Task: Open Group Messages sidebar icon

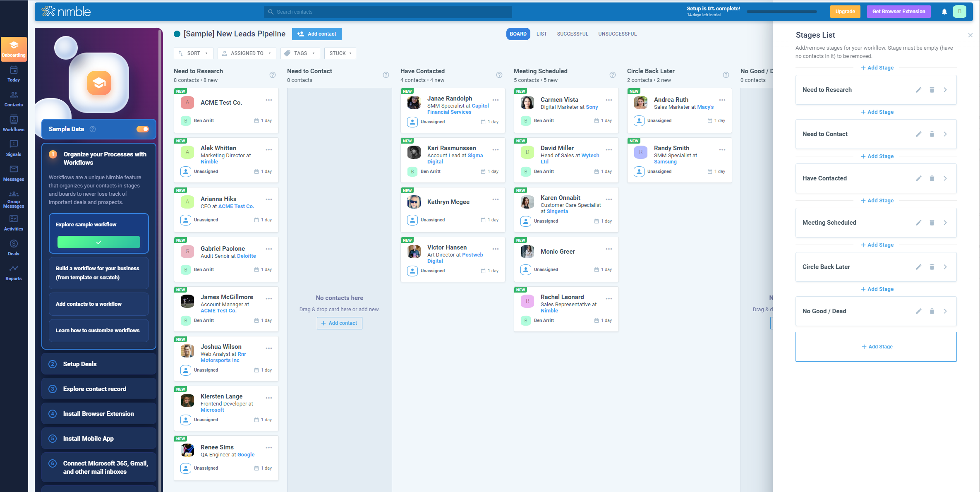Action: [14, 199]
